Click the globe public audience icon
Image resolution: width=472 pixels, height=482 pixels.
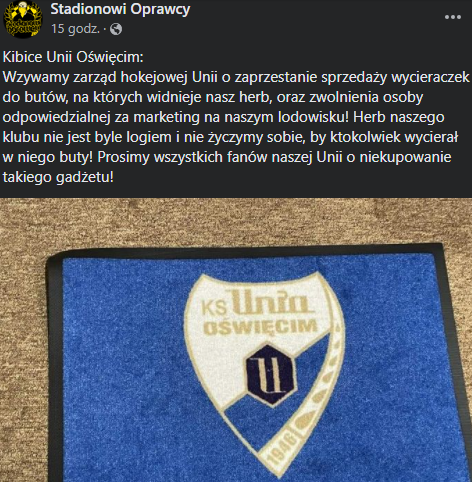116,29
